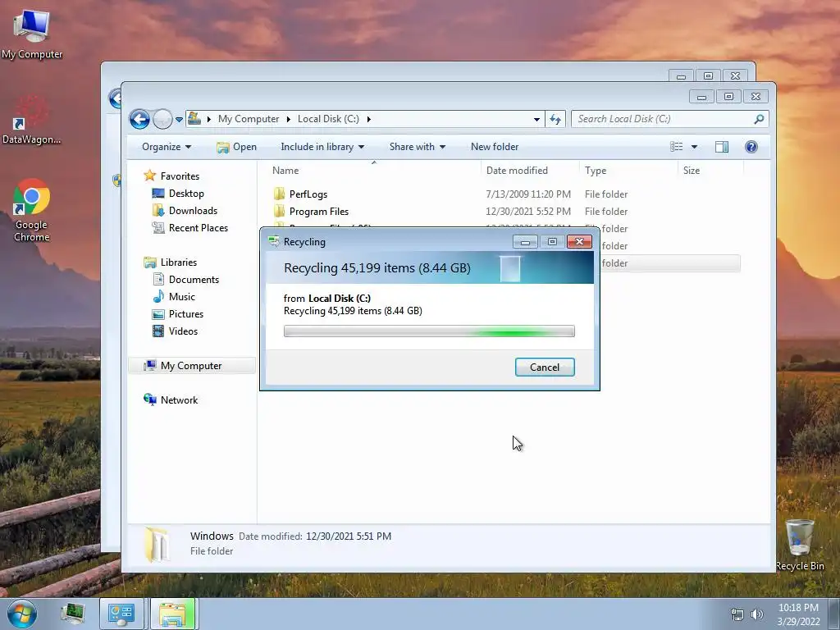840x630 pixels.
Task: Click the Refresh button beside address bar
Action: point(555,119)
